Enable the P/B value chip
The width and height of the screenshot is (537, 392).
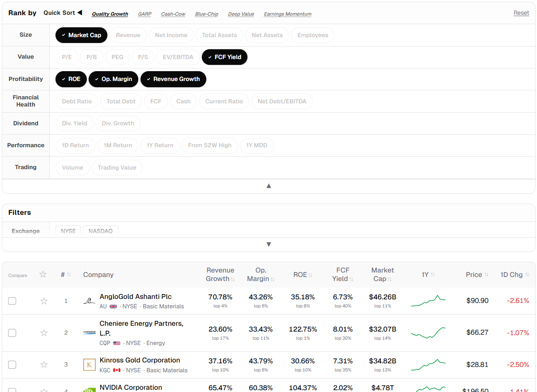[92, 57]
